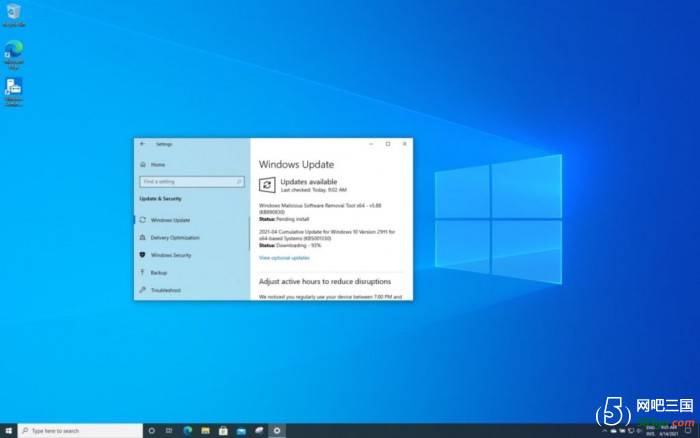The height and width of the screenshot is (438, 700).
Task: Click the View optional updates link
Action: (x=284, y=258)
